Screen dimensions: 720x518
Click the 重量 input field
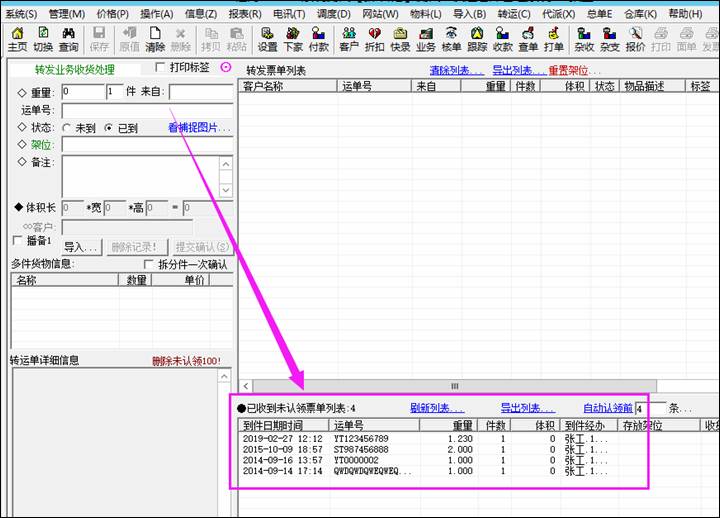(83, 92)
